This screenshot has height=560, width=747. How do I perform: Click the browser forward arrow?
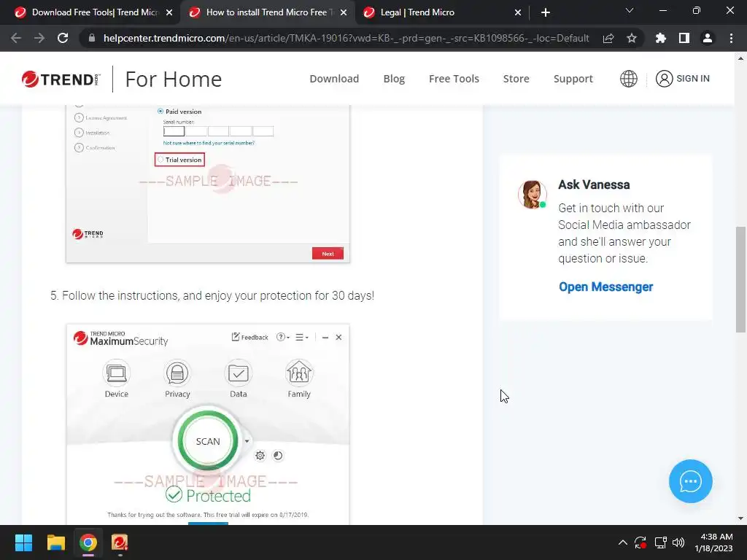[39, 38]
